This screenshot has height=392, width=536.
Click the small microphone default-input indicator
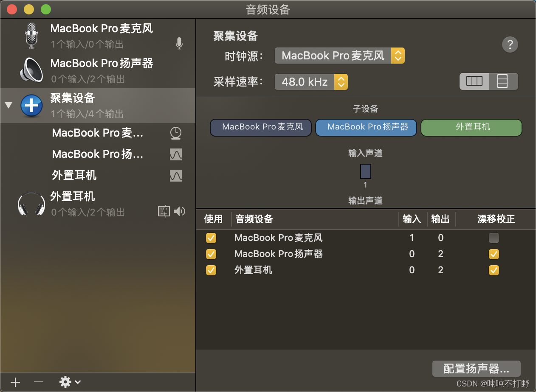coord(179,43)
